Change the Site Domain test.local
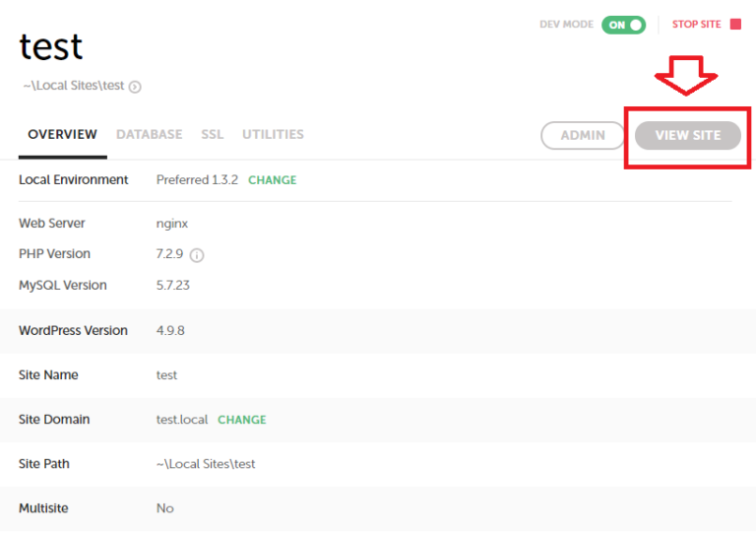The height and width of the screenshot is (533, 756). point(242,420)
